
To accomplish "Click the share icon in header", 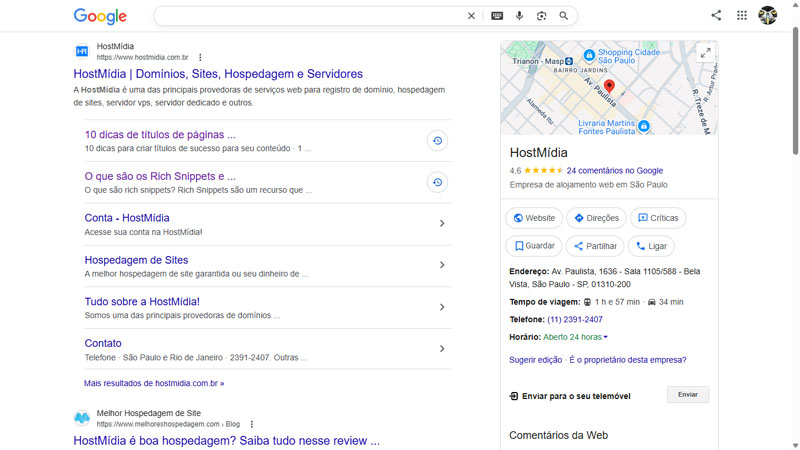I will (x=716, y=15).
